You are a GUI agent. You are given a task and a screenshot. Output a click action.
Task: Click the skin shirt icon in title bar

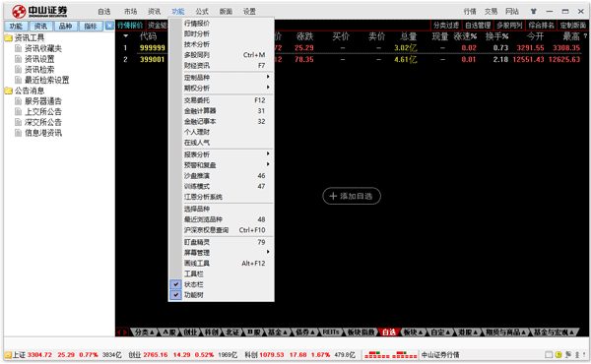(533, 11)
